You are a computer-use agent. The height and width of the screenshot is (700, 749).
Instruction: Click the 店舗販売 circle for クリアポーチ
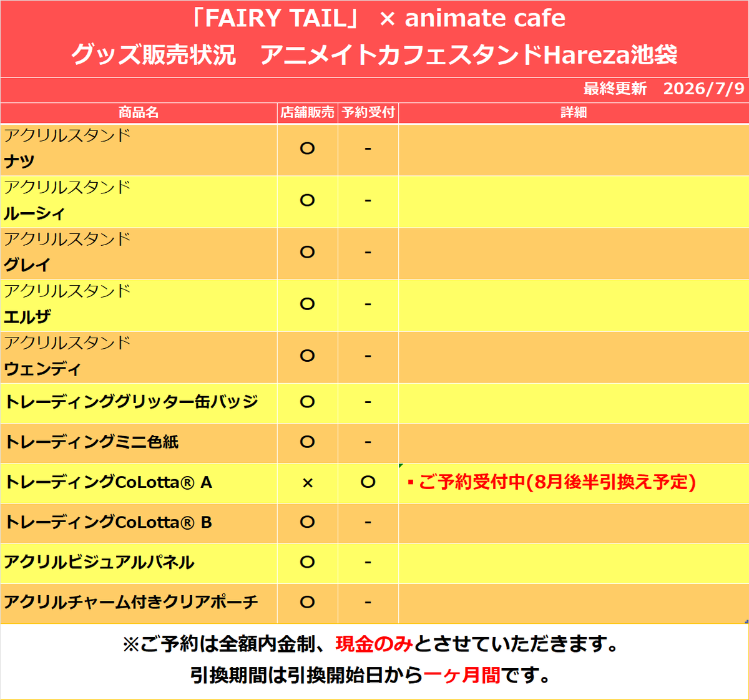307,602
